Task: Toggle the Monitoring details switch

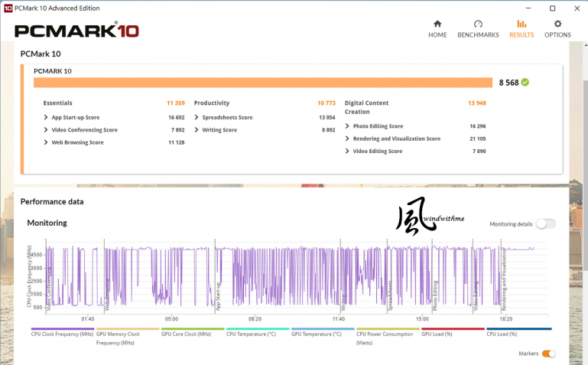Action: (545, 223)
